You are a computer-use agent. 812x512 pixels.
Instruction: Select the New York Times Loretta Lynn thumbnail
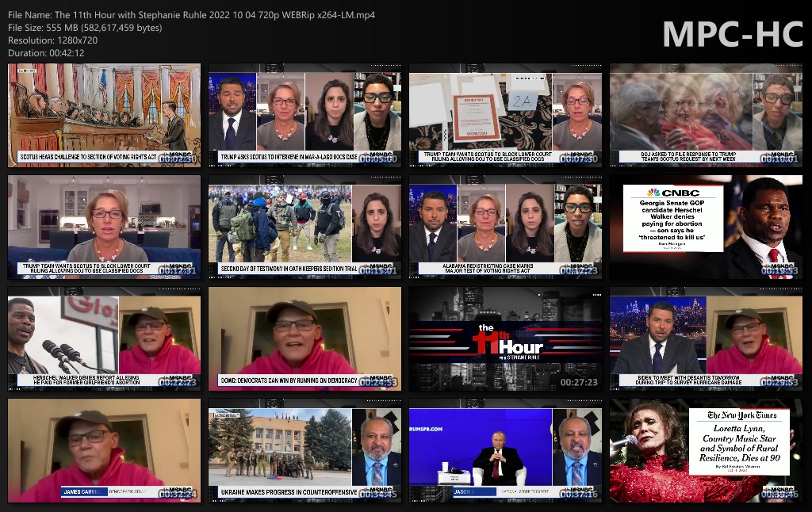706,451
